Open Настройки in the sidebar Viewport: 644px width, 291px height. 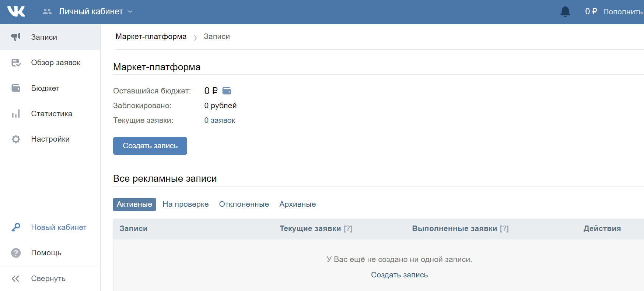coord(50,139)
